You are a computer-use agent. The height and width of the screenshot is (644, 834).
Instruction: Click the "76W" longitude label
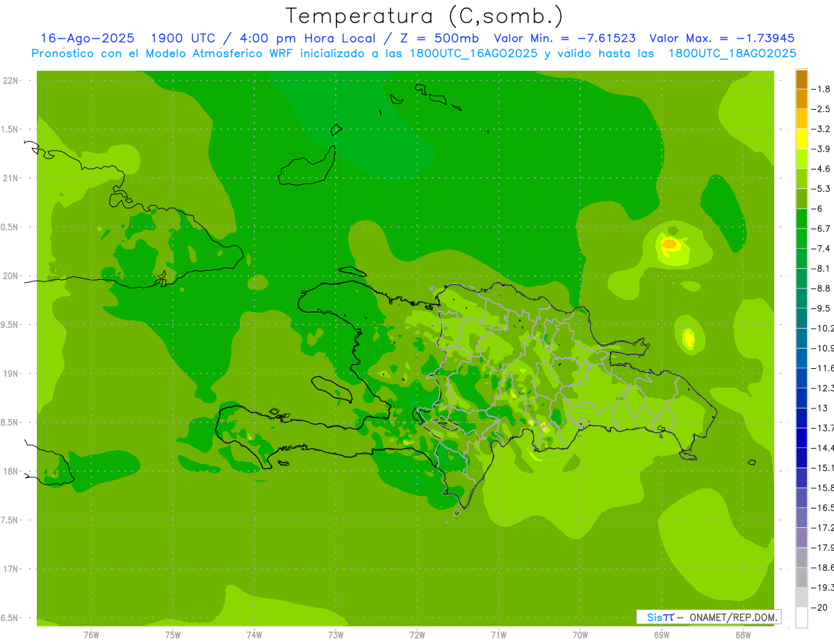91,635
